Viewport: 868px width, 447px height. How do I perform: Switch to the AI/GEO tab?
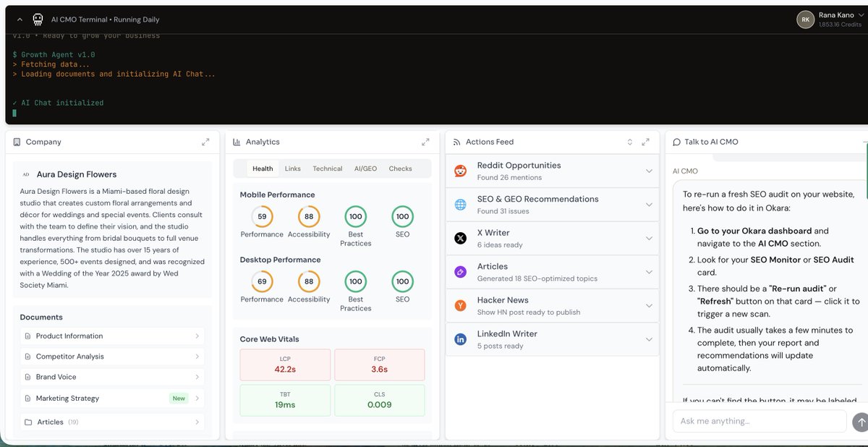click(365, 169)
